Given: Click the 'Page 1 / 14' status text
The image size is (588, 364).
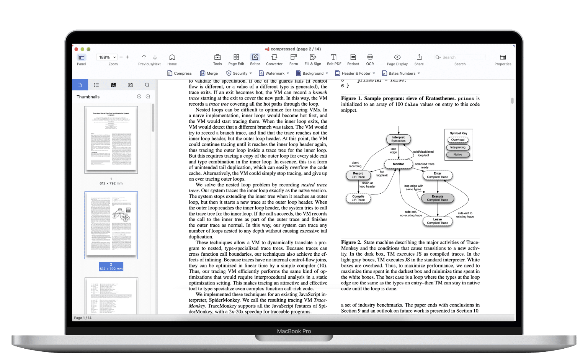Looking at the screenshot, I should pos(83,318).
